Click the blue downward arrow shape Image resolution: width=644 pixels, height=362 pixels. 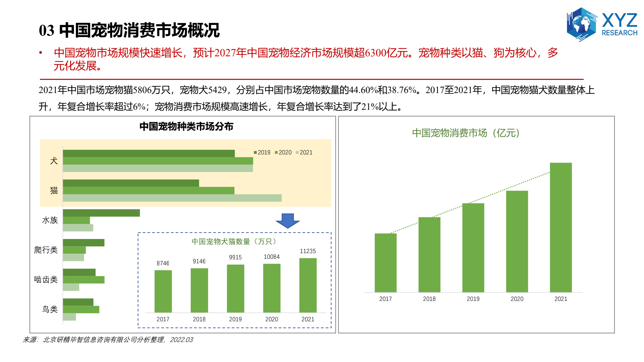coord(288,221)
